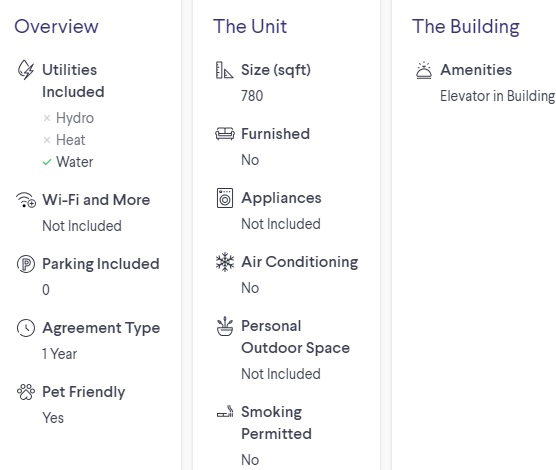Click the Utilities lightning drop icon
556x470 pixels.
tap(26, 70)
